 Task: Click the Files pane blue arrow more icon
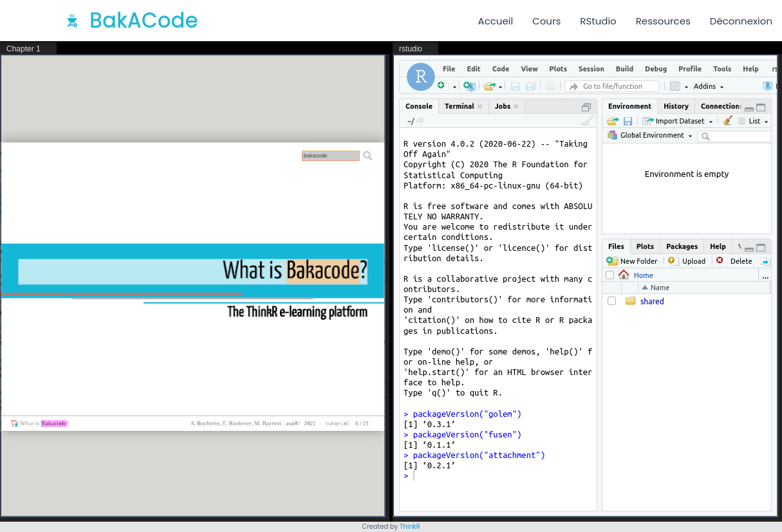point(765,261)
